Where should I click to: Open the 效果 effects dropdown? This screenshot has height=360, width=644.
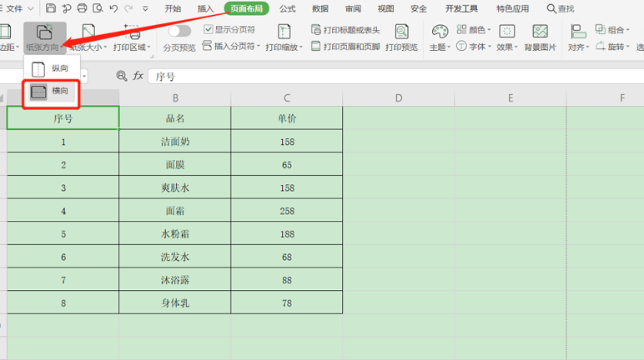tap(507, 37)
